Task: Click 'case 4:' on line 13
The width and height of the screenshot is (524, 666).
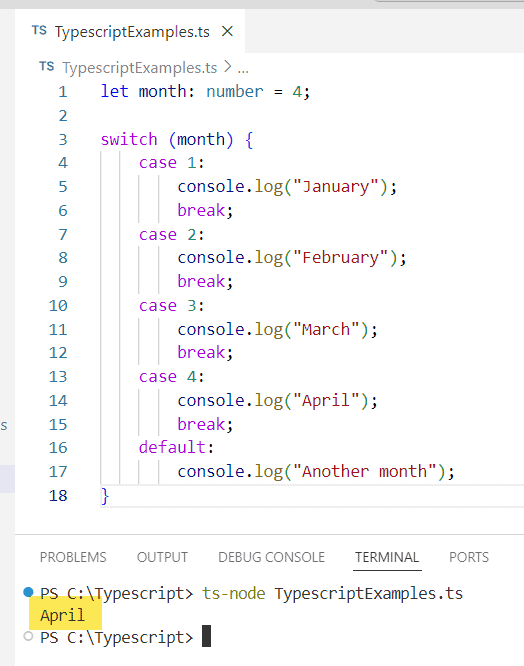Action: pyautogui.click(x=172, y=376)
